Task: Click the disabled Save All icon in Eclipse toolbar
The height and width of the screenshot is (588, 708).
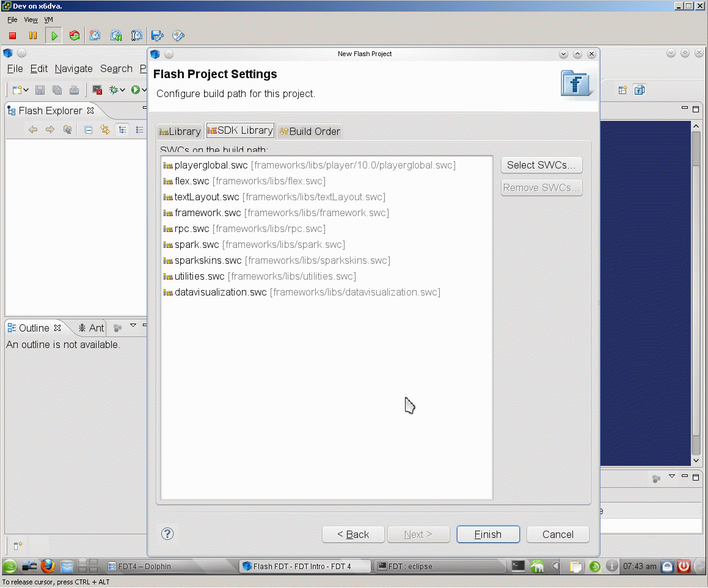Action: [57, 90]
